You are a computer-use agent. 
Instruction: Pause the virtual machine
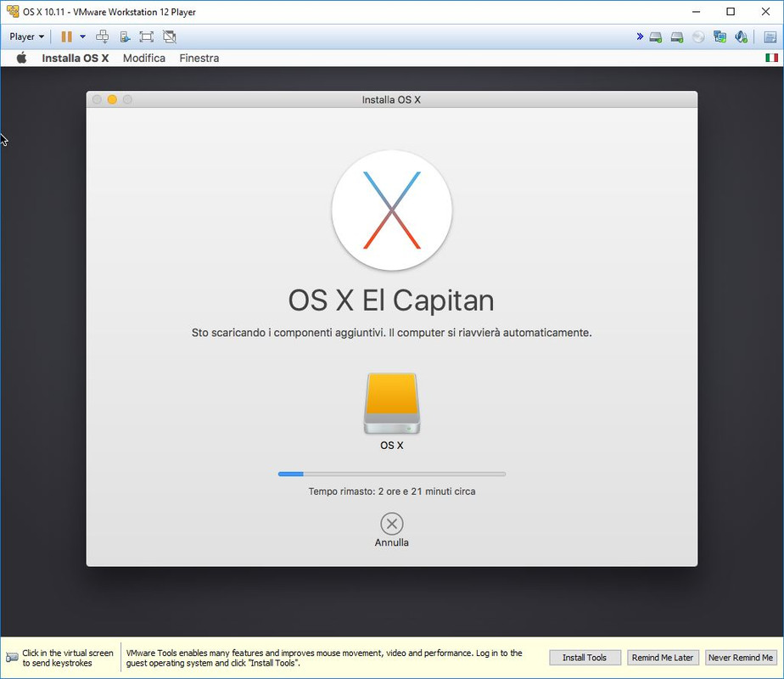point(66,36)
